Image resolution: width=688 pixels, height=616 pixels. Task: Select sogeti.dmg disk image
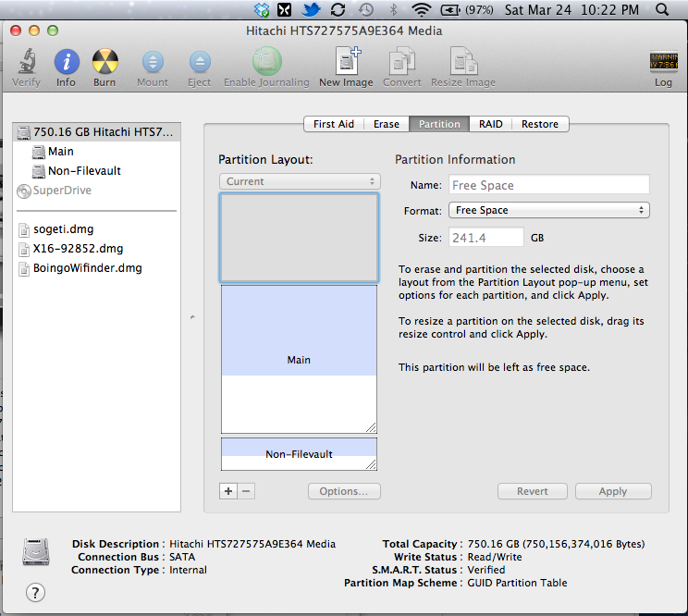(x=96, y=229)
